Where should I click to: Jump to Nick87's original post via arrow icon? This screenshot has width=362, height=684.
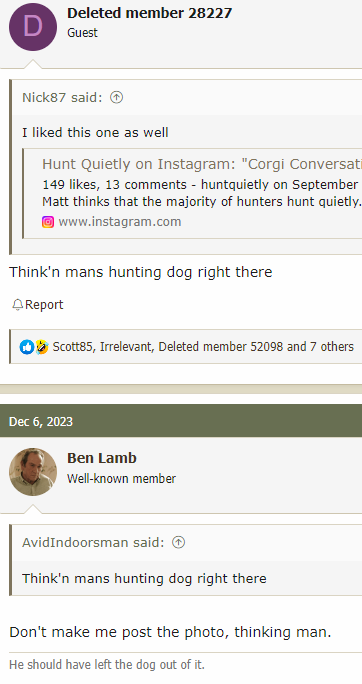[116, 97]
